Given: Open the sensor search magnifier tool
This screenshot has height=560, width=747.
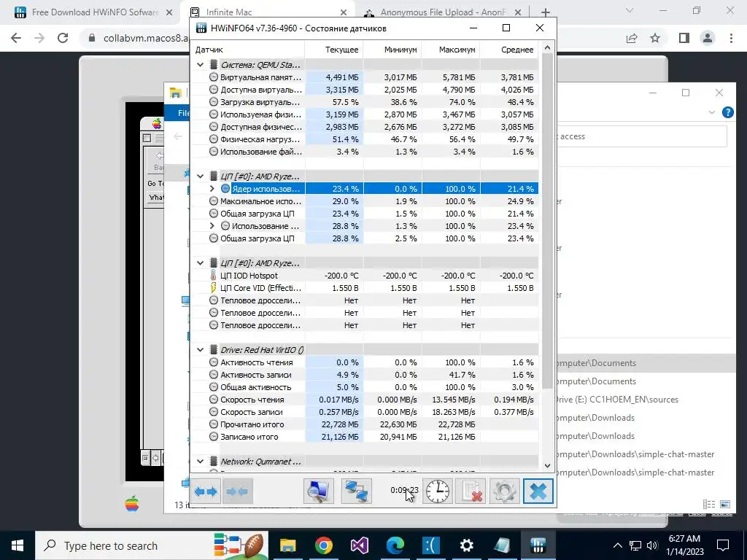Looking at the screenshot, I should pos(318,491).
